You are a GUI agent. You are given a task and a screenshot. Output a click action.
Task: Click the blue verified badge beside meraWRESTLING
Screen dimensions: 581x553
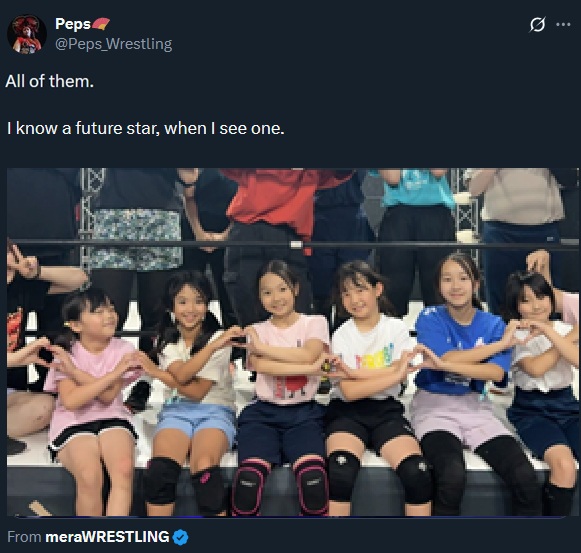[x=180, y=537]
